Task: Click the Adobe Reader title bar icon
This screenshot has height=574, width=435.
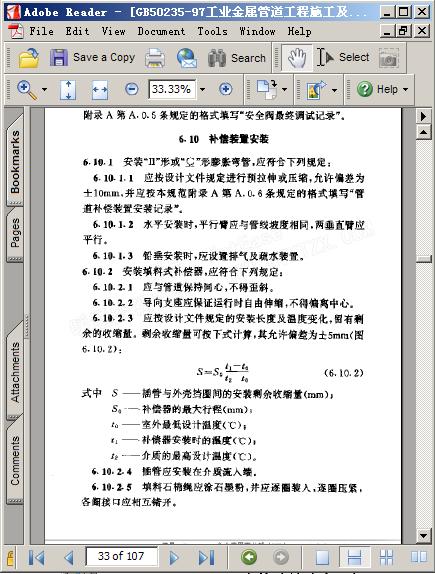Action: (x=14, y=12)
